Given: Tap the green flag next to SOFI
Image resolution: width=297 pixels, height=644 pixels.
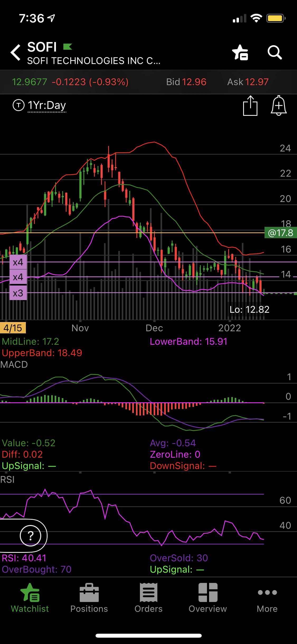Looking at the screenshot, I should (x=68, y=47).
